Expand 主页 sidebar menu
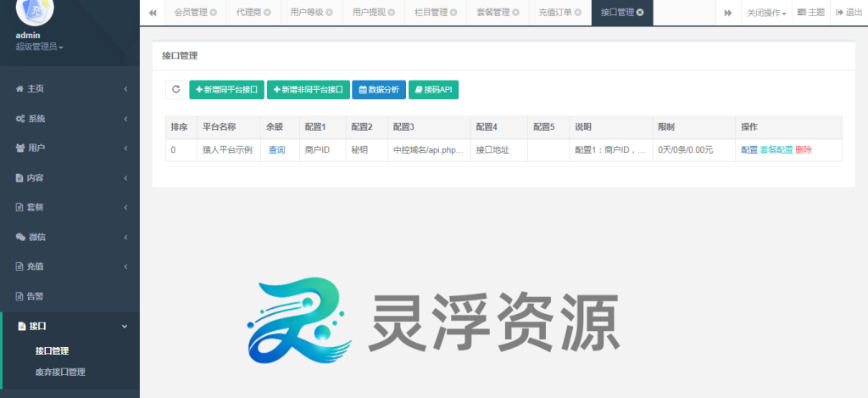The height and width of the screenshot is (398, 868). (x=70, y=89)
